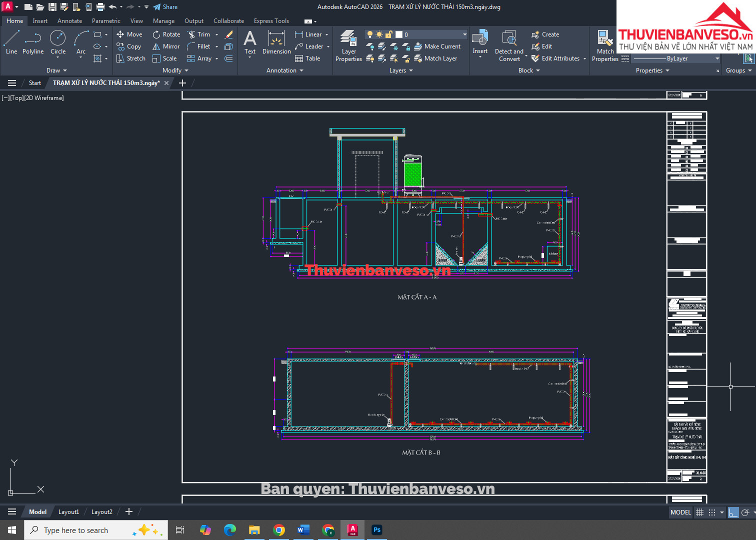
Task: Click the Share button
Action: pos(165,7)
